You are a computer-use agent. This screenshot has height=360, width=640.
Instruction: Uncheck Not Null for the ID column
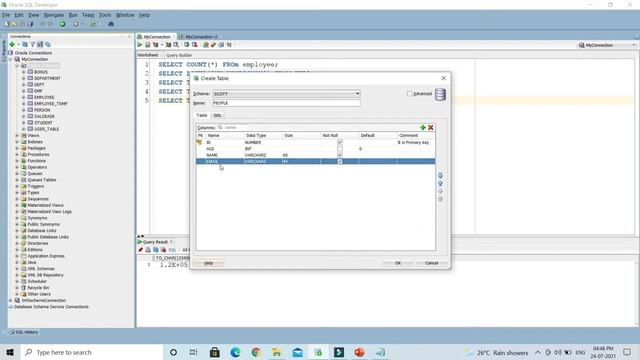[x=340, y=142]
